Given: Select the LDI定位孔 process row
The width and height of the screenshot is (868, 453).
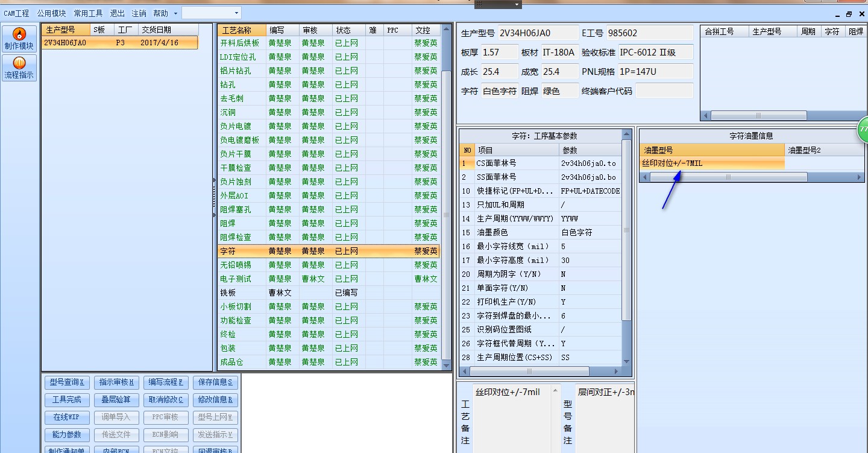Looking at the screenshot, I should click(x=329, y=57).
